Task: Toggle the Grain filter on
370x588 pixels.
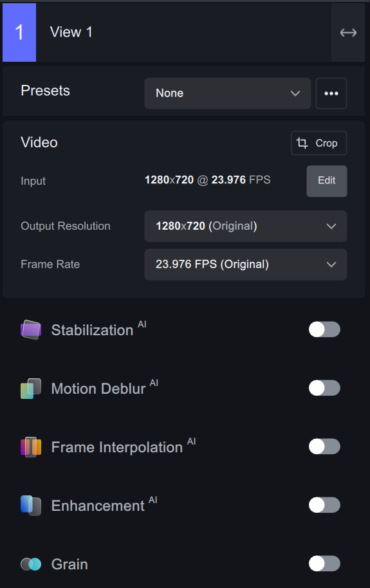Action: [x=324, y=564]
